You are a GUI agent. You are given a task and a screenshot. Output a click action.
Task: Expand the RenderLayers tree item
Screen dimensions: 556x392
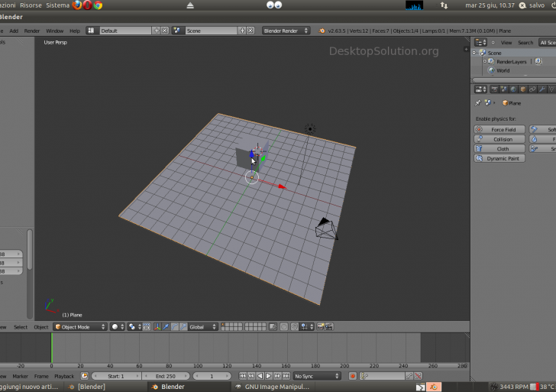coord(484,61)
